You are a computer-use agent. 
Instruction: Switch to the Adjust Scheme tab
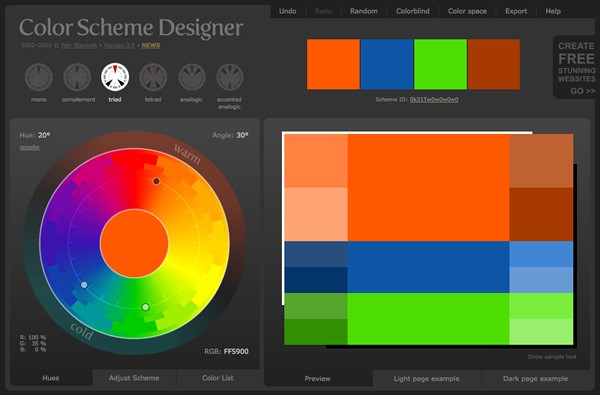(134, 378)
